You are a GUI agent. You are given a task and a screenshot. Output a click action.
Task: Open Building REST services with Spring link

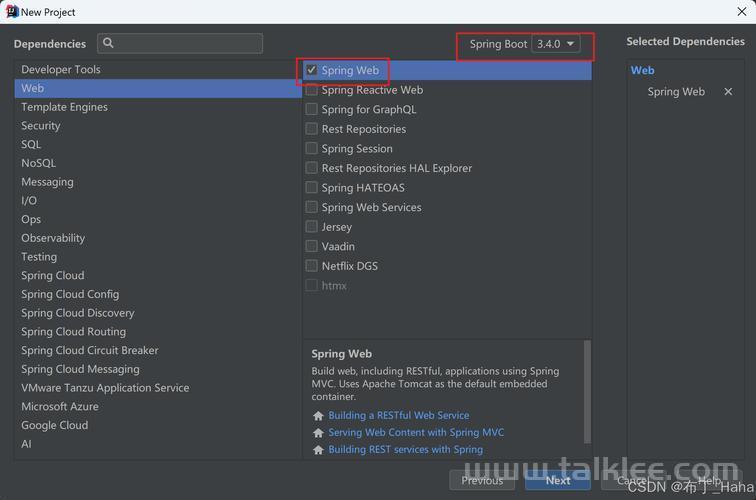click(405, 450)
